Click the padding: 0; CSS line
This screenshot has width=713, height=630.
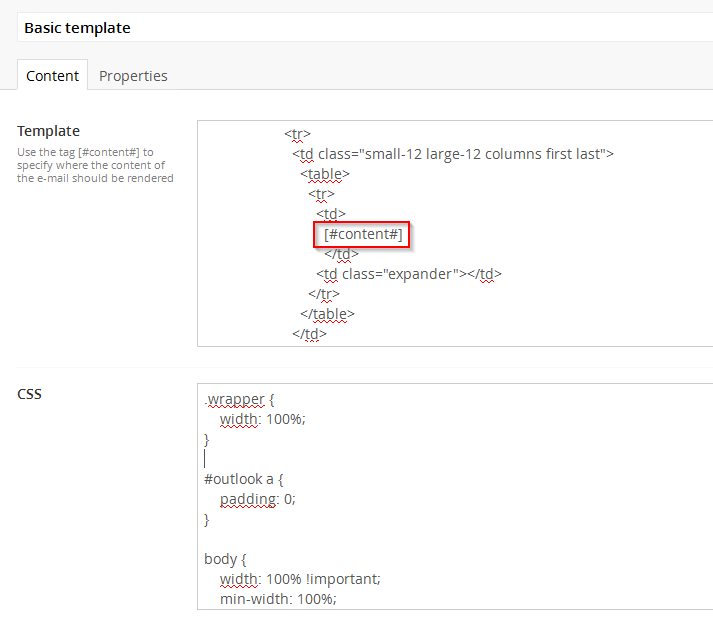[x=258, y=499]
